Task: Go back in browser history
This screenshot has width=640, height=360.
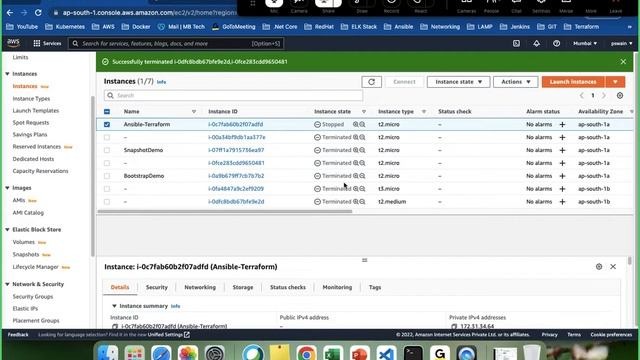Action: pyautogui.click(x=10, y=13)
